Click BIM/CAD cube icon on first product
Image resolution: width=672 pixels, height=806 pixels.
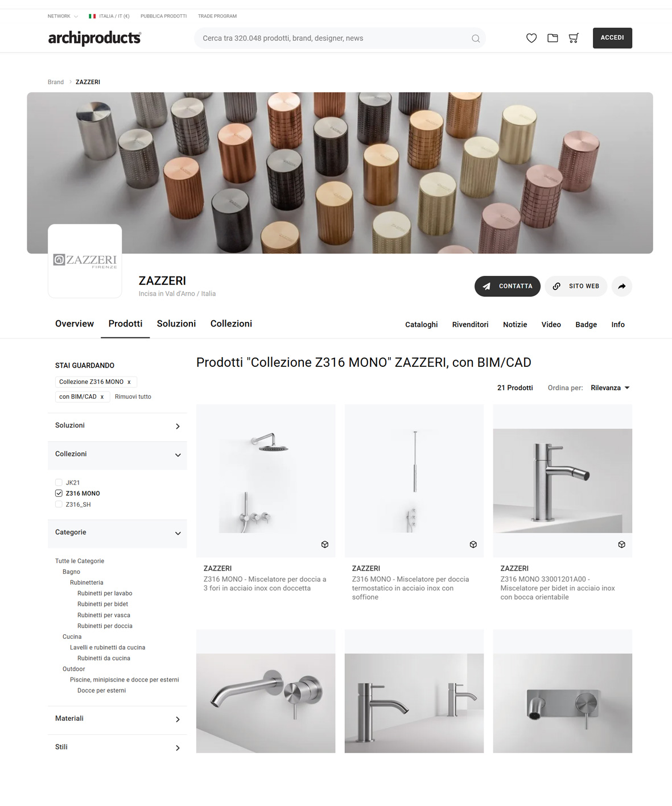click(x=324, y=544)
